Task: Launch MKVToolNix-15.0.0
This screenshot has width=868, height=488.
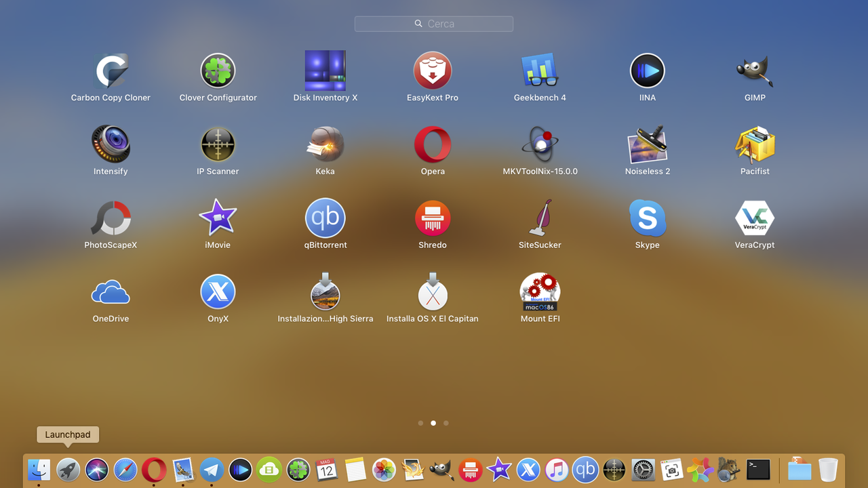Action: point(540,144)
